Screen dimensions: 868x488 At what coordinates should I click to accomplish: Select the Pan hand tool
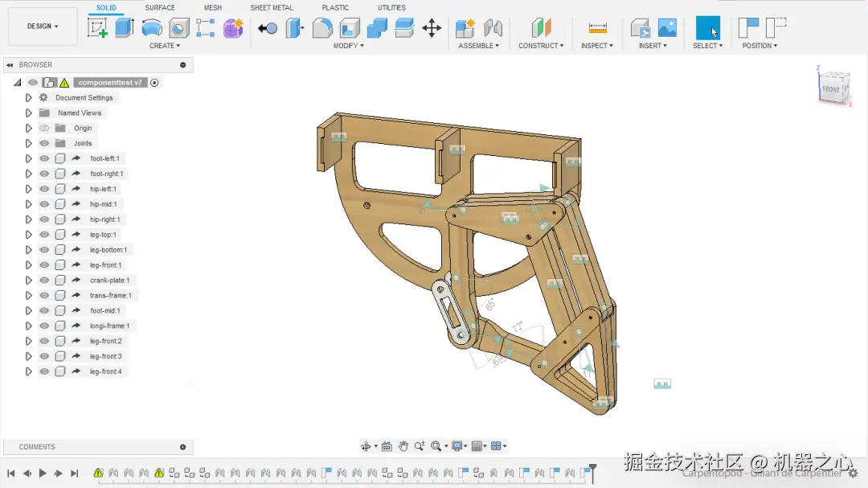click(x=403, y=446)
